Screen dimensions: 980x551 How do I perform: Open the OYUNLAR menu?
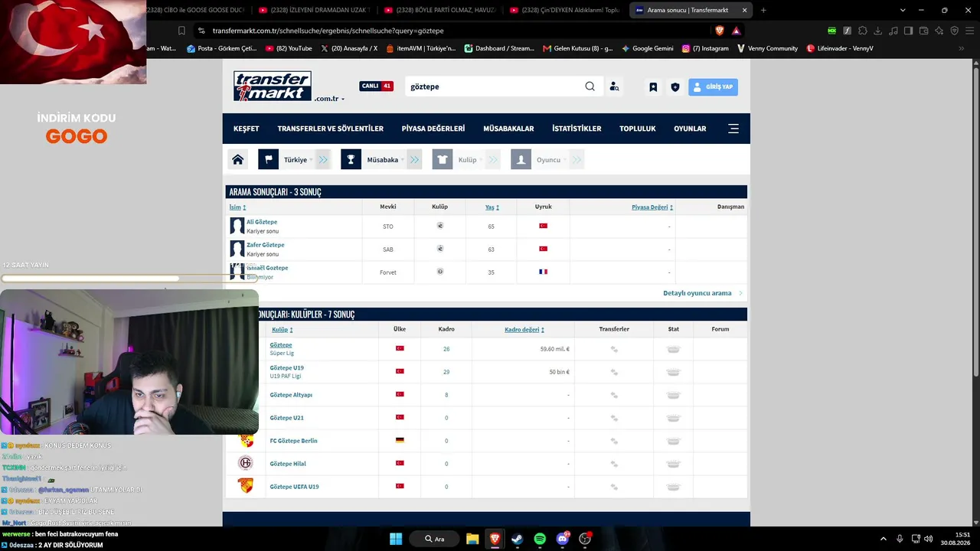[690, 129]
